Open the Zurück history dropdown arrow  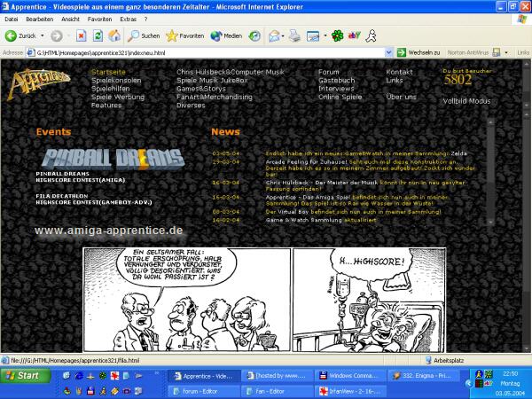43,35
